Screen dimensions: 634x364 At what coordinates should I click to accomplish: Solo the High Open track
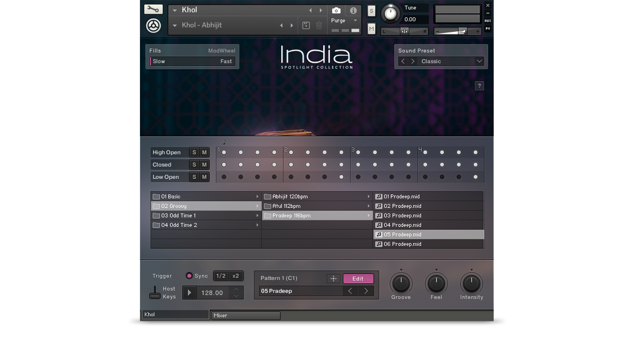194,153
